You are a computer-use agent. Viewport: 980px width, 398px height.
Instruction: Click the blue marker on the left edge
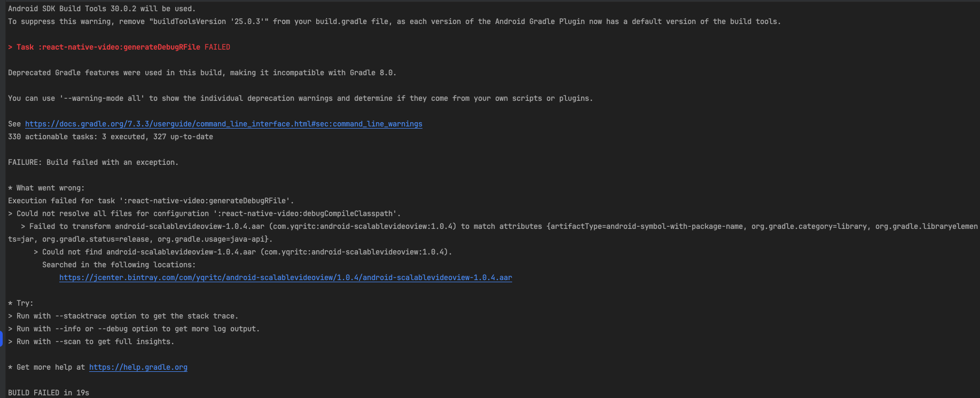[2, 338]
